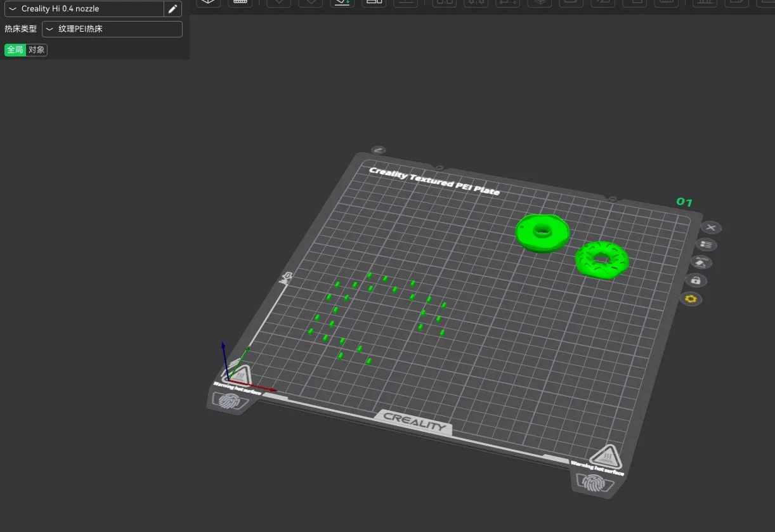Open the Creality Hi 0.4 nozzle printer dropdown
The image size is (775, 532).
(x=84, y=9)
